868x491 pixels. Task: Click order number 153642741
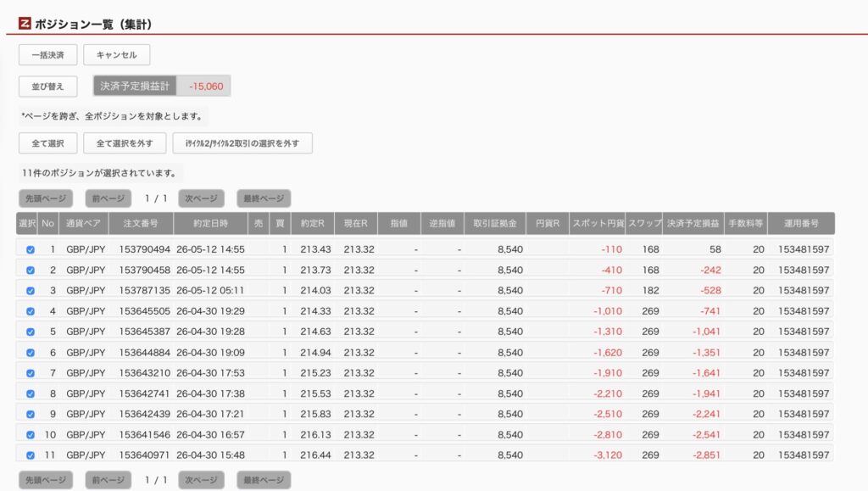tap(144, 393)
